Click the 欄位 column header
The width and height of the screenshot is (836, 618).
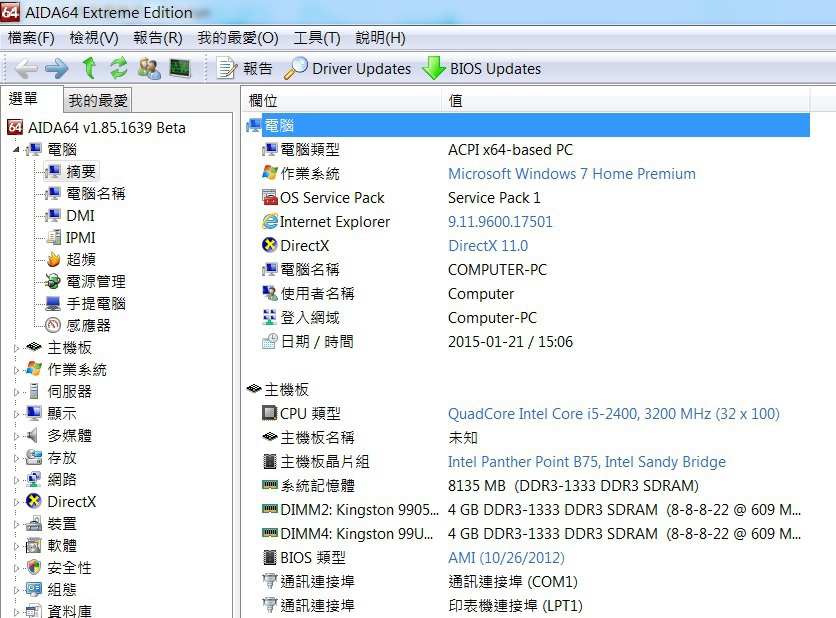pyautogui.click(x=342, y=100)
